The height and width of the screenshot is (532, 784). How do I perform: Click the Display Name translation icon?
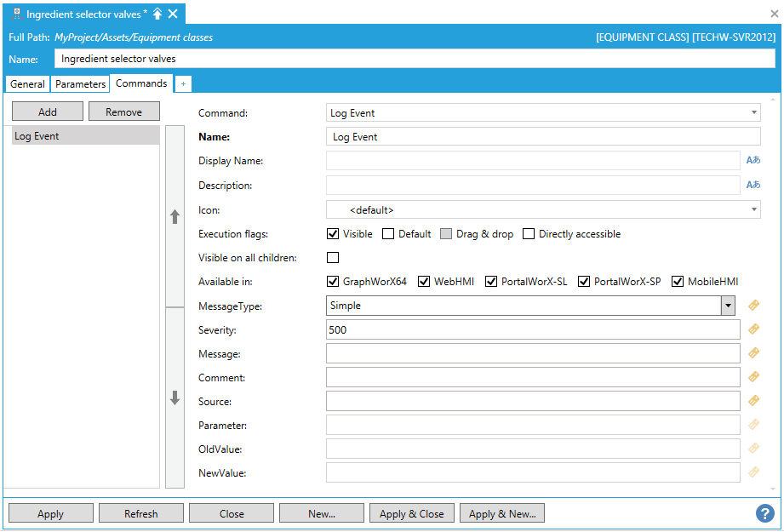click(x=753, y=160)
